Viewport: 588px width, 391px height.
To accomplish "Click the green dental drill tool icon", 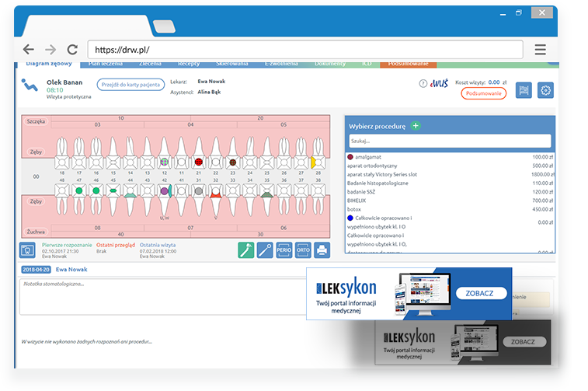I will [x=245, y=250].
